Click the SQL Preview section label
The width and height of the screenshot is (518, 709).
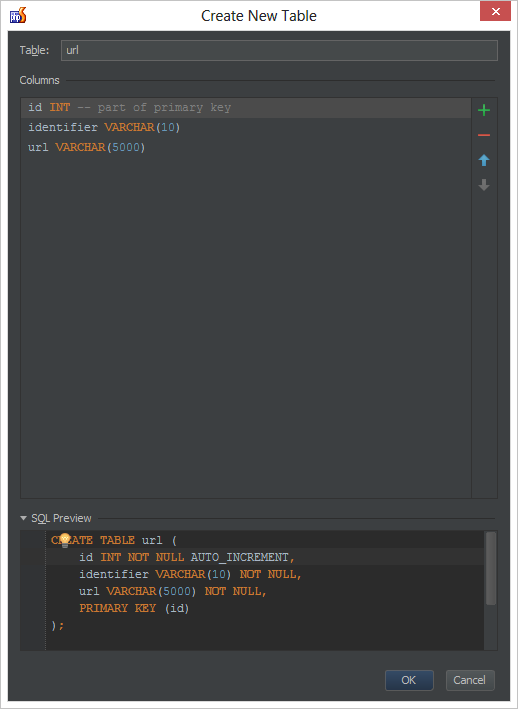pyautogui.click(x=61, y=518)
